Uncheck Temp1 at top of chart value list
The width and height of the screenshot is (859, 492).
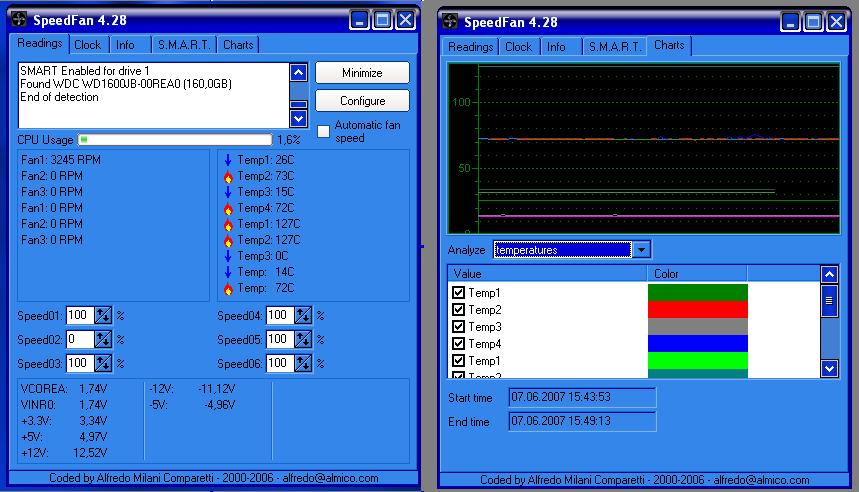click(459, 293)
